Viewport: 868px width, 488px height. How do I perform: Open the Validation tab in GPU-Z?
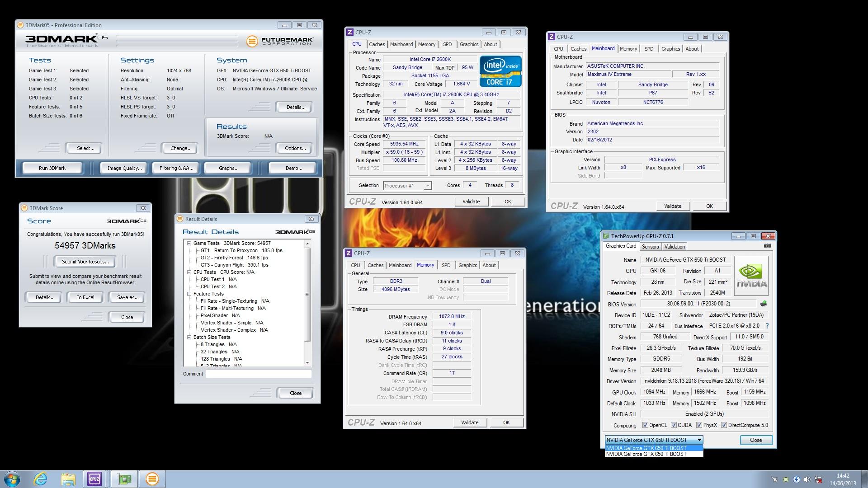(x=675, y=247)
